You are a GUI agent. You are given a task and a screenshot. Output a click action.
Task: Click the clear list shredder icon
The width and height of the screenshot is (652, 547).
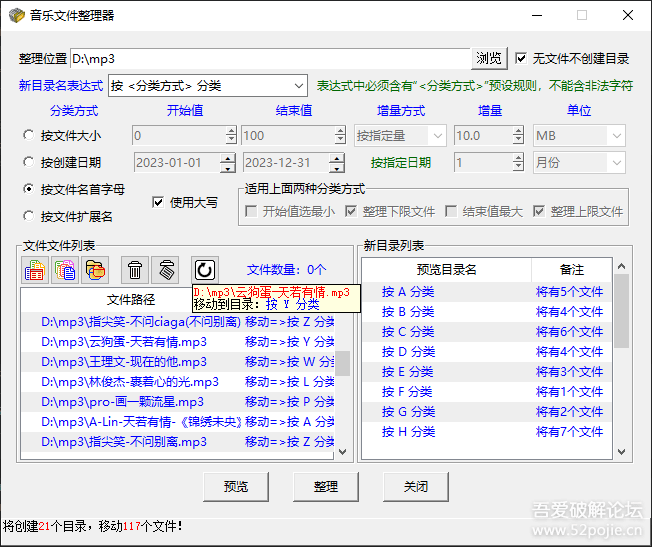pyautogui.click(x=165, y=270)
